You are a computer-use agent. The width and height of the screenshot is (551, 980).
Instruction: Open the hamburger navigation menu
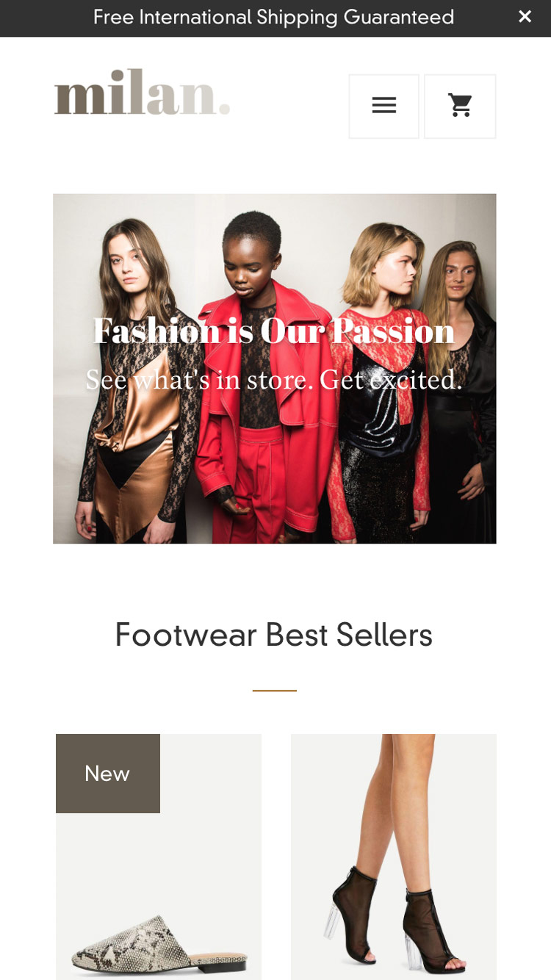click(x=383, y=106)
